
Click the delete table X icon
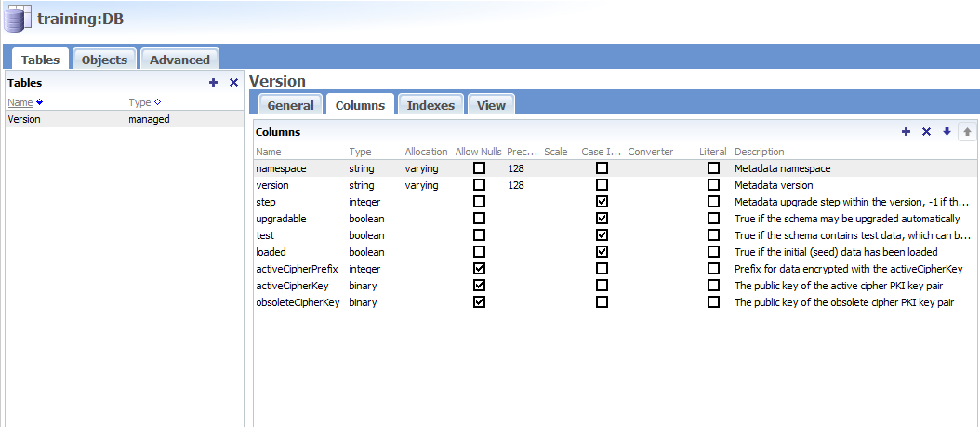pos(233,83)
